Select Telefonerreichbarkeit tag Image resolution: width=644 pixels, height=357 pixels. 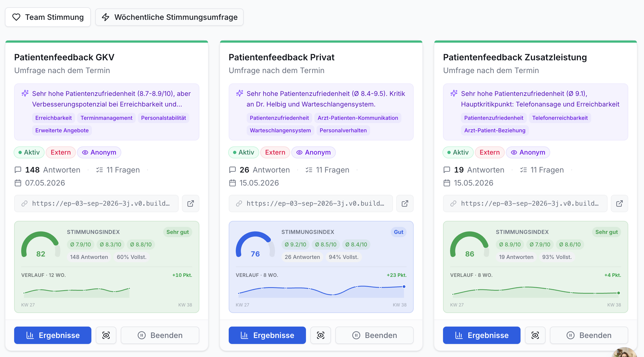point(560,118)
